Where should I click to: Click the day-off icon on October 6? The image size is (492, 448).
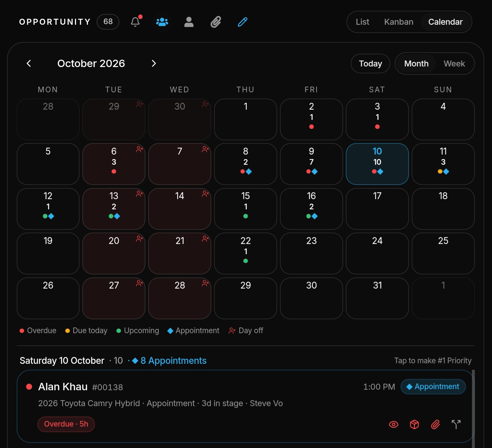pyautogui.click(x=139, y=149)
